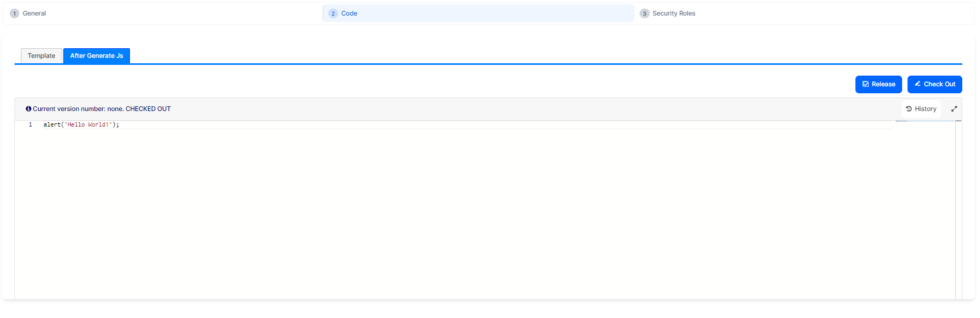This screenshot has height=318, width=980.
Task: Place cursor in the alert('Hello World!') line
Action: pos(81,124)
